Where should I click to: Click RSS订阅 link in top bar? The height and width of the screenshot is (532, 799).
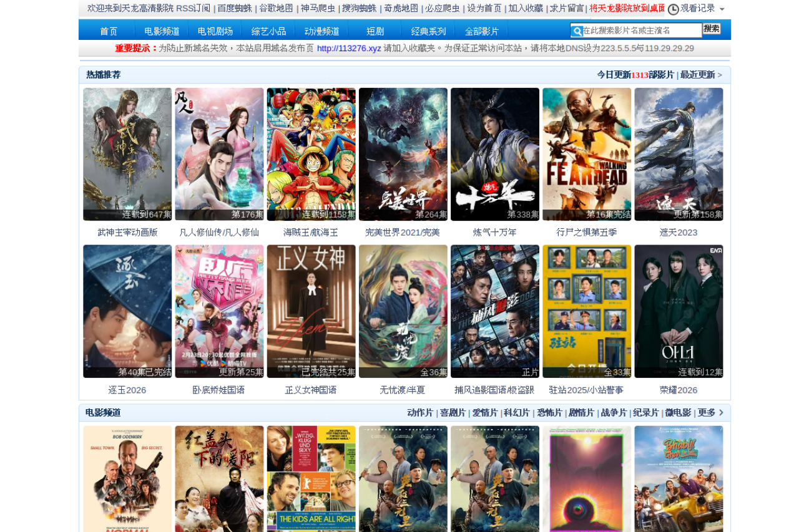(x=193, y=8)
